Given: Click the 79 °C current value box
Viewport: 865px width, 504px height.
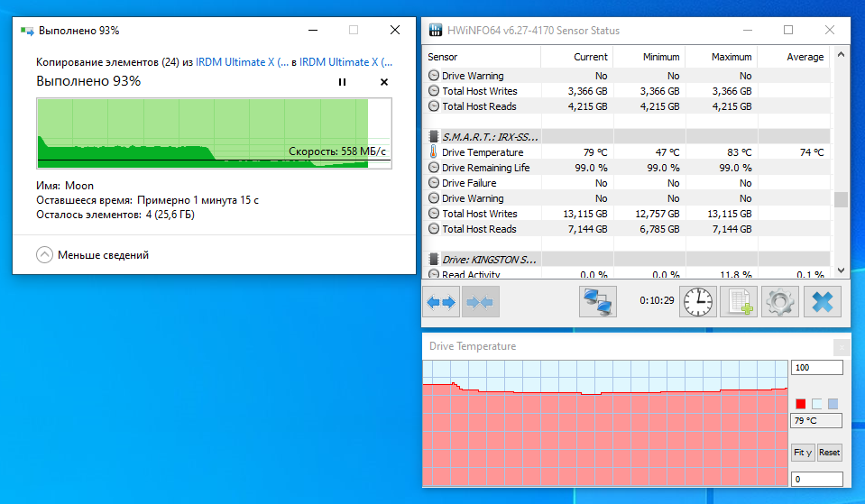Looking at the screenshot, I should (816, 420).
